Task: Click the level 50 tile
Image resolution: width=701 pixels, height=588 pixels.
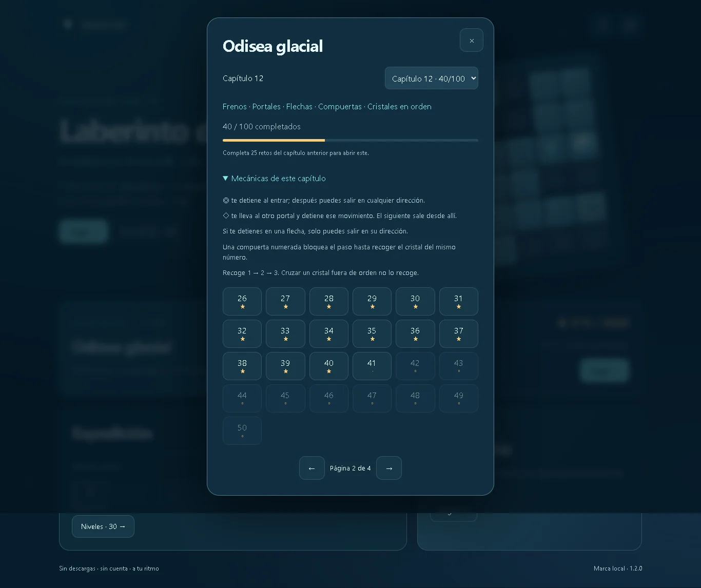Action: [242, 431]
